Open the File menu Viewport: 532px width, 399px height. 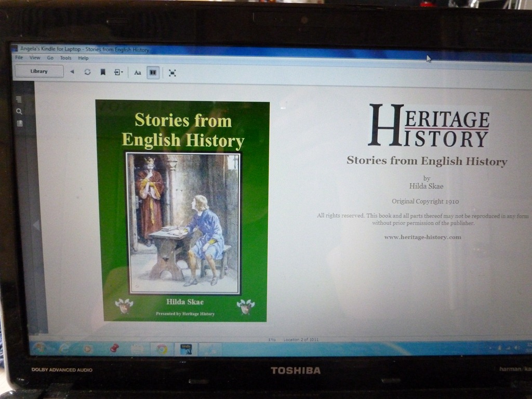[x=19, y=58]
